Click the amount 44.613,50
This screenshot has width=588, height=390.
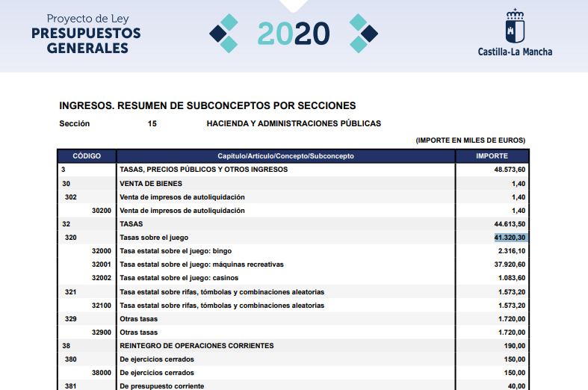coord(510,224)
